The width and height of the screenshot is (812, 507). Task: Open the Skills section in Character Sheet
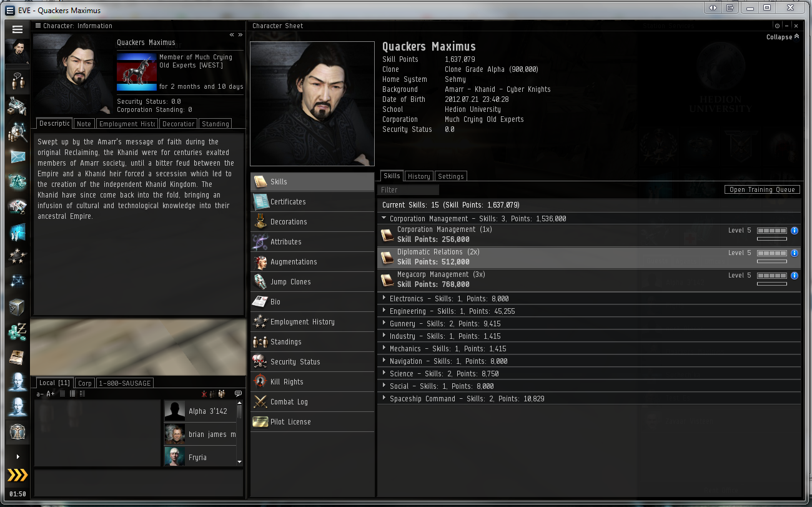pyautogui.click(x=312, y=181)
